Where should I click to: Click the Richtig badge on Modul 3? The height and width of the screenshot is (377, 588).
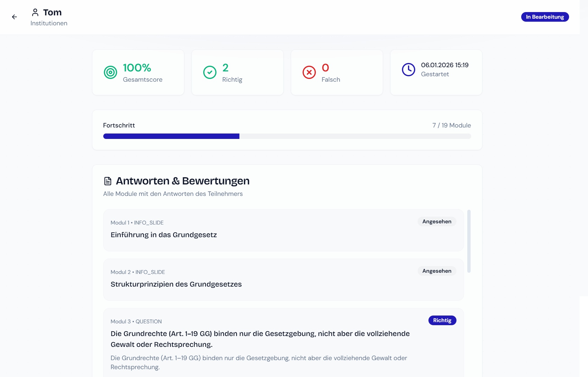(x=442, y=320)
